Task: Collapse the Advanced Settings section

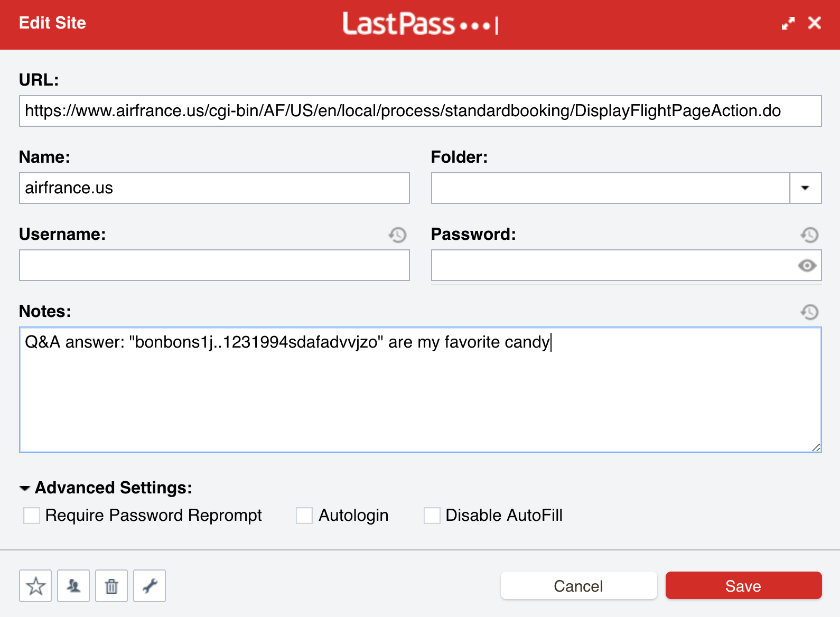Action: click(x=25, y=488)
